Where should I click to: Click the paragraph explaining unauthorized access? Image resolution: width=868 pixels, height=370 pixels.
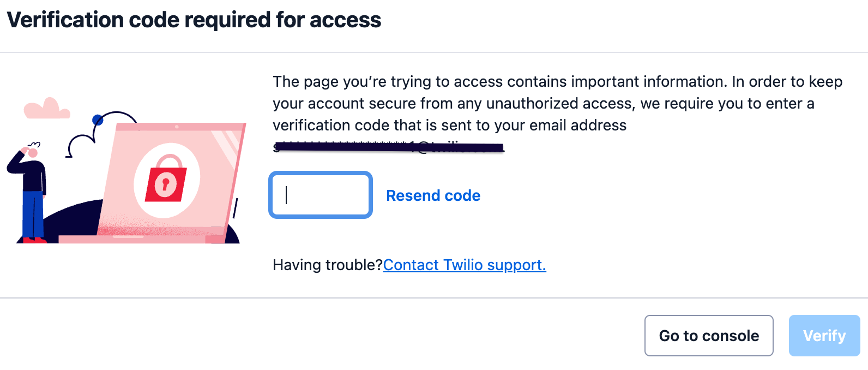[x=558, y=103]
